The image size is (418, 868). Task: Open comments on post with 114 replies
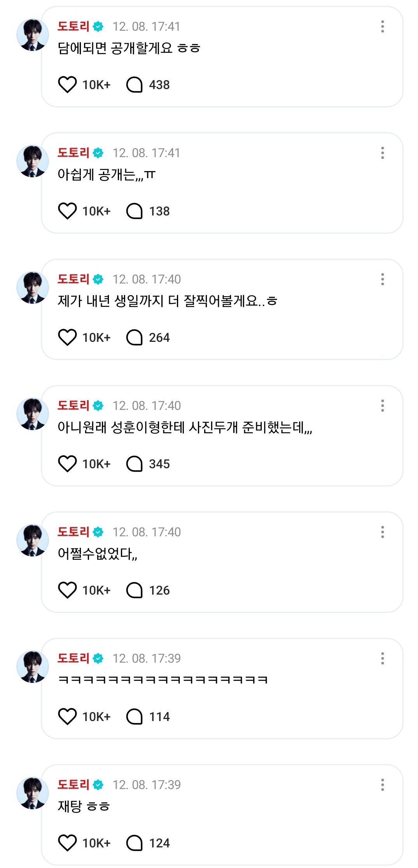[x=135, y=717]
